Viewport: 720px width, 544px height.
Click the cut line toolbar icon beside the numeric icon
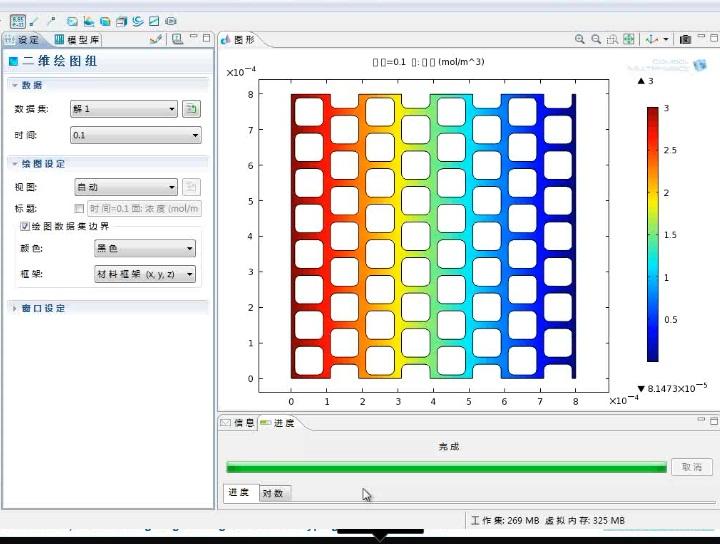[35, 21]
